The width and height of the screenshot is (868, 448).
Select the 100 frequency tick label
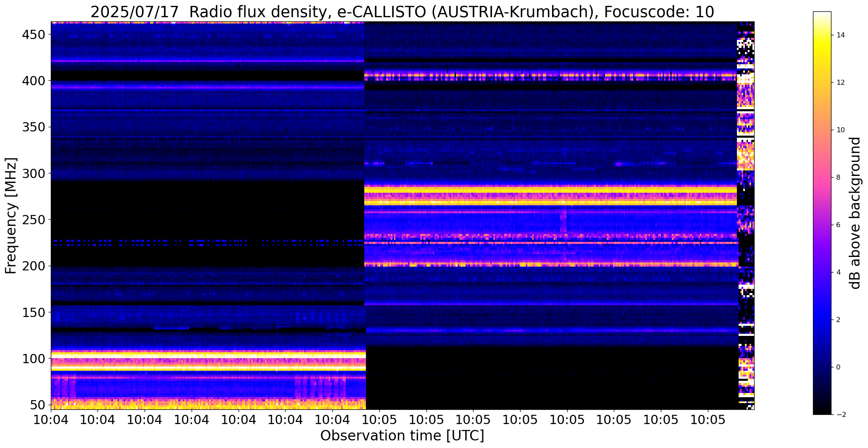point(33,359)
